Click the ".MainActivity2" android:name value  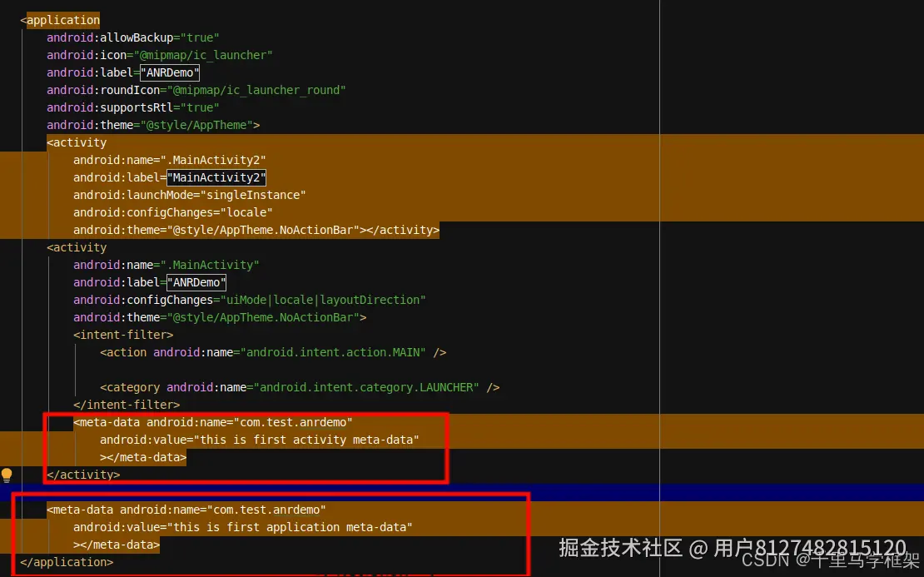[x=213, y=161]
